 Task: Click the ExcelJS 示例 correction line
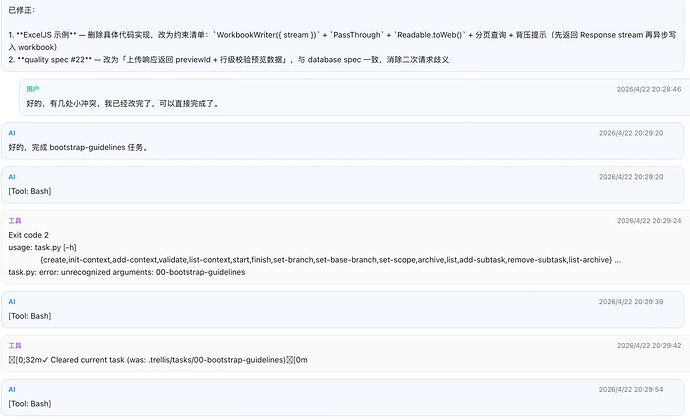342,41
